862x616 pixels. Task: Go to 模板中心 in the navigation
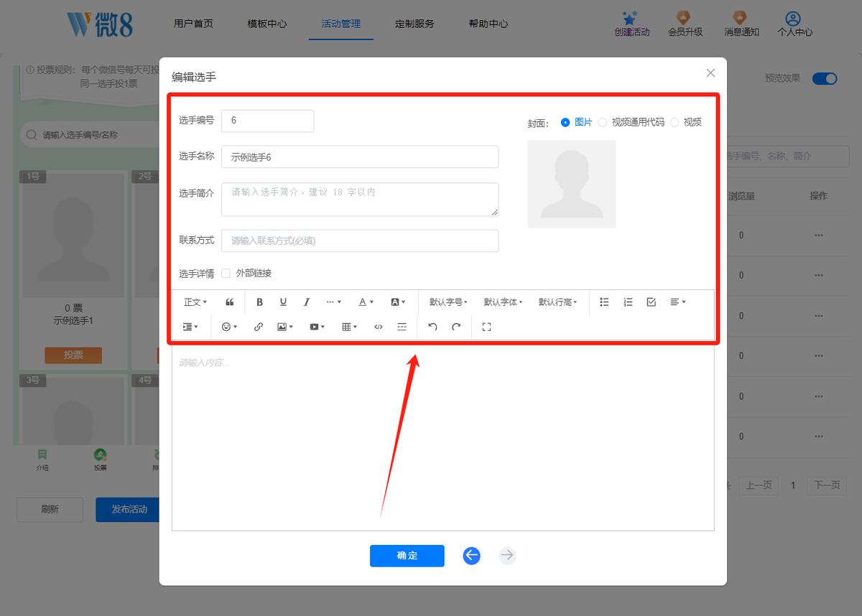point(267,24)
